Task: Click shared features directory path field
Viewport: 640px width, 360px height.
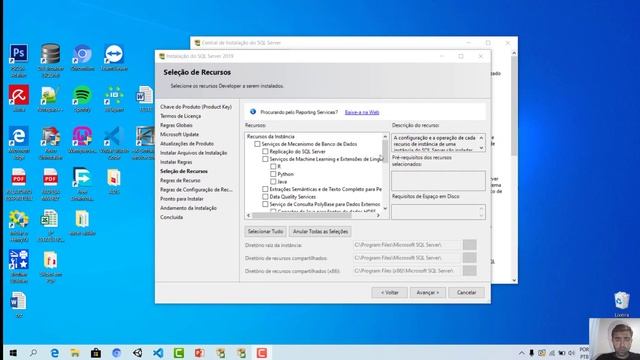Action: [x=407, y=258]
